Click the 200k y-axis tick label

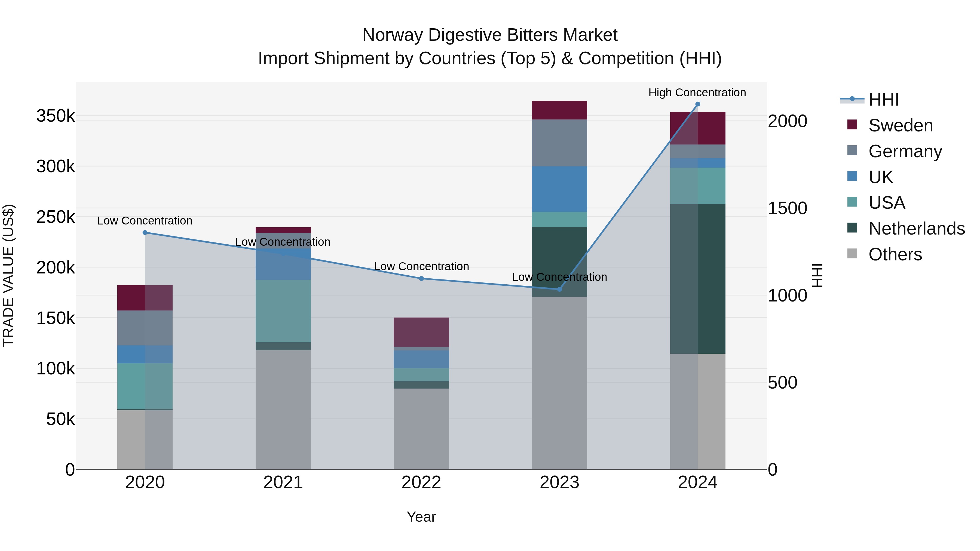(x=56, y=267)
